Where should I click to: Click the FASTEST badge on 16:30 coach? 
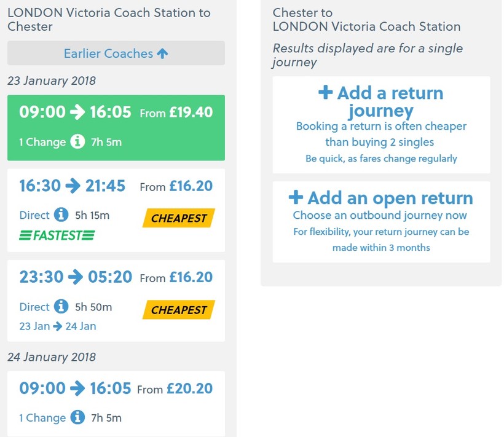(x=57, y=235)
